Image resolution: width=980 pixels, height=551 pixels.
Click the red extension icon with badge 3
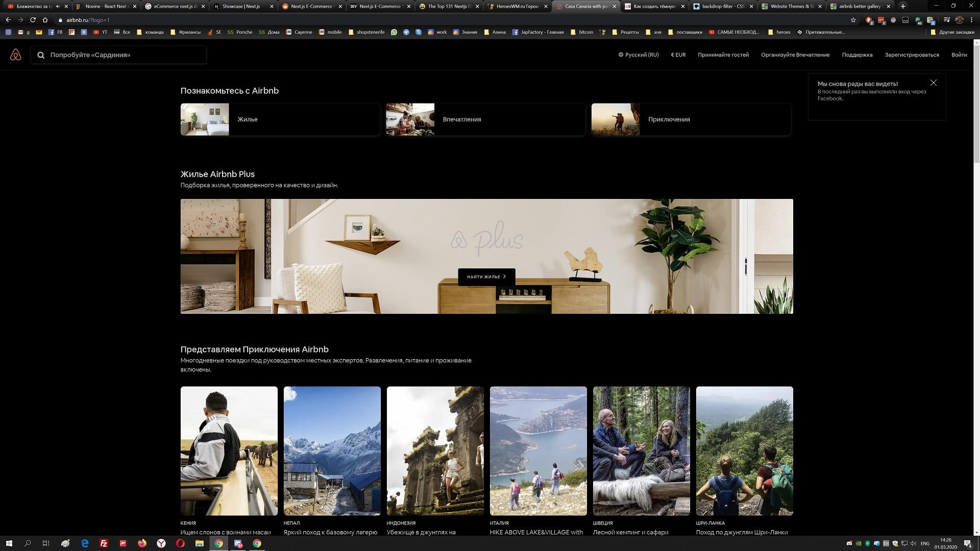(x=869, y=20)
